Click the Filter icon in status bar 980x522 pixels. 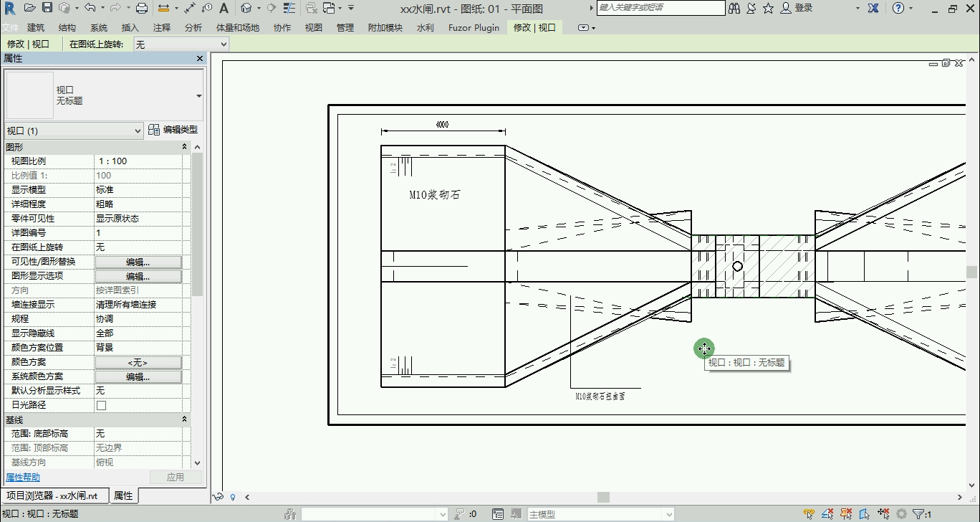918,514
